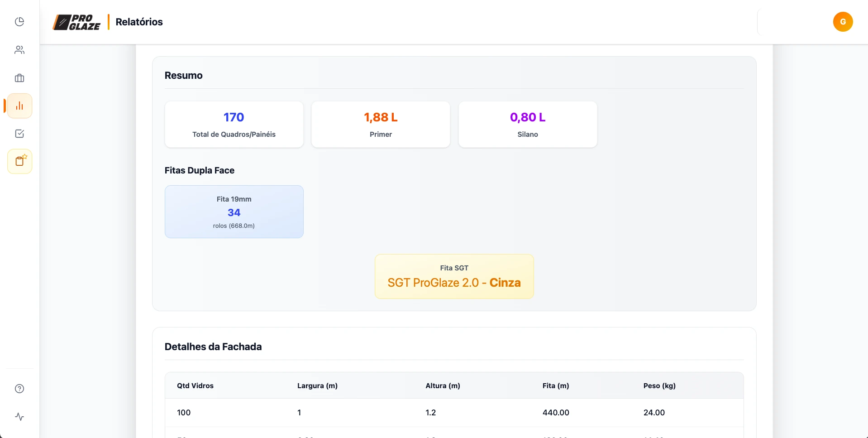This screenshot has height=438, width=868.
Task: Click the Fitas Dupla Face heading
Action: click(199, 170)
